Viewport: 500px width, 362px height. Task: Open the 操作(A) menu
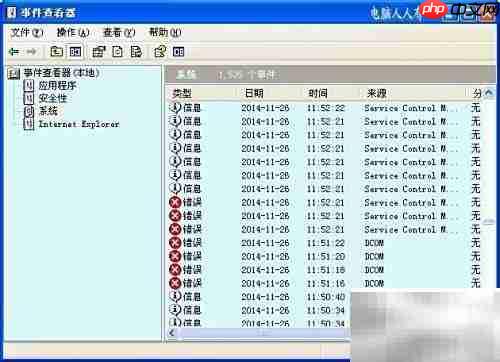tap(73, 32)
